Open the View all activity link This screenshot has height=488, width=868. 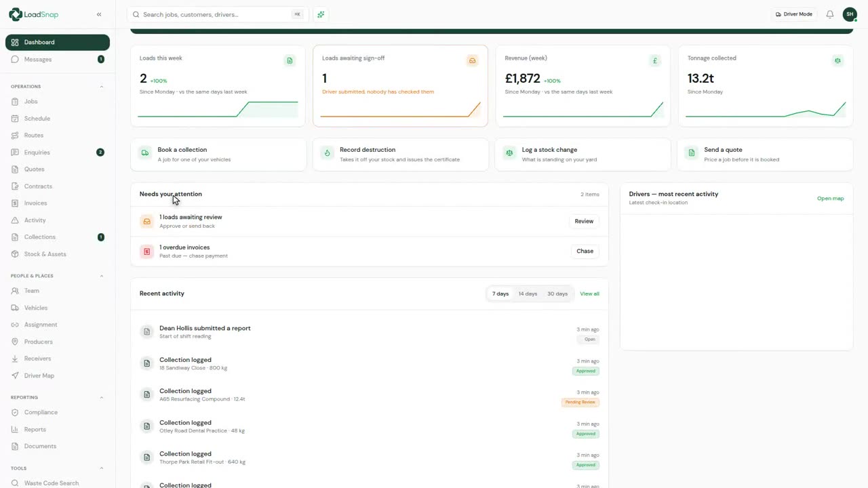tap(589, 293)
